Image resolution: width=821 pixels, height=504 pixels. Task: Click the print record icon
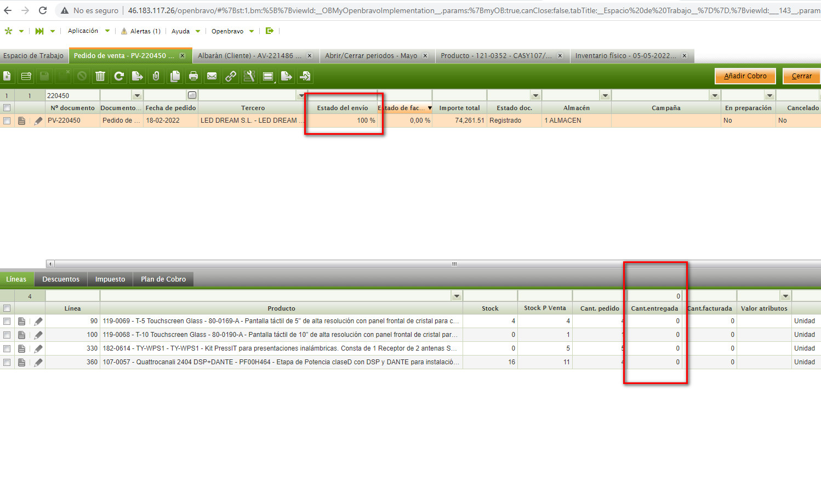point(193,76)
